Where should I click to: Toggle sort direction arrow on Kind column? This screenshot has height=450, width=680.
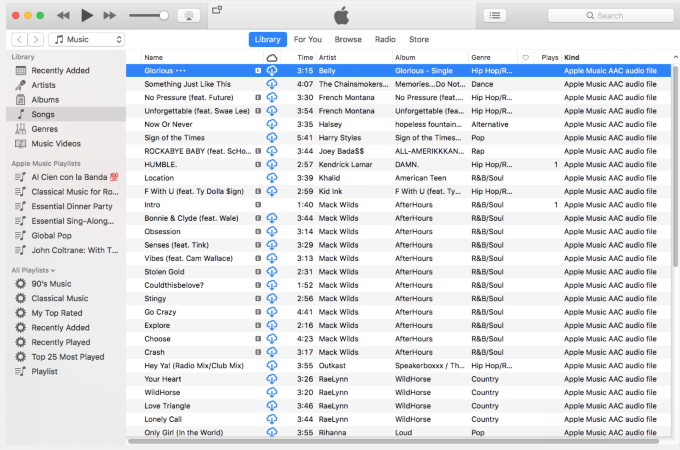coord(676,57)
